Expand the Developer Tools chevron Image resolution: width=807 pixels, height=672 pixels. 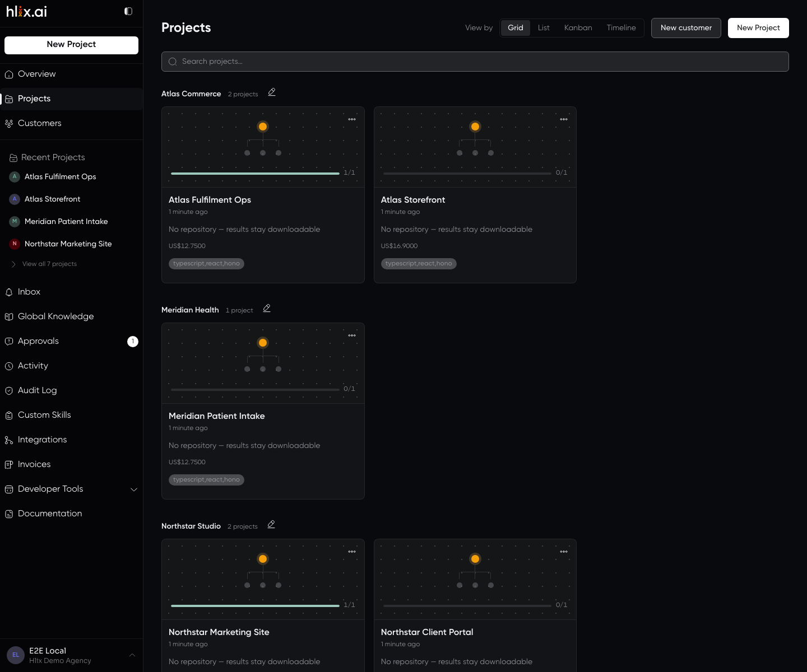point(134,489)
